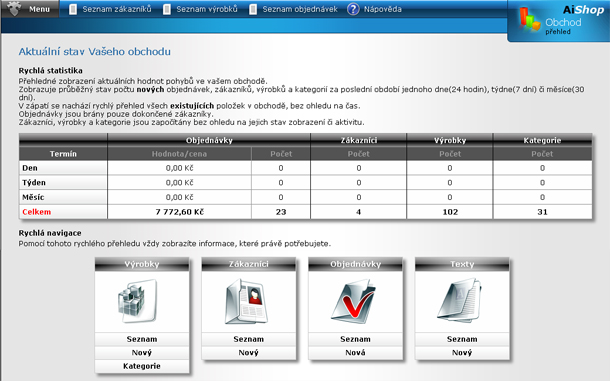Image resolution: width=610 pixels, height=381 pixels.
Task: Click heading Aktuální stav Vašeho obchodu
Action: click(x=95, y=52)
